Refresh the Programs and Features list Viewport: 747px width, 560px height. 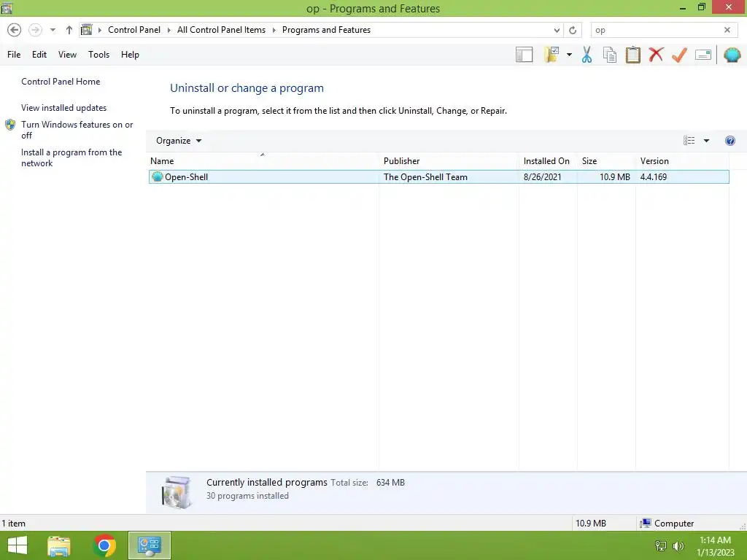573,31
